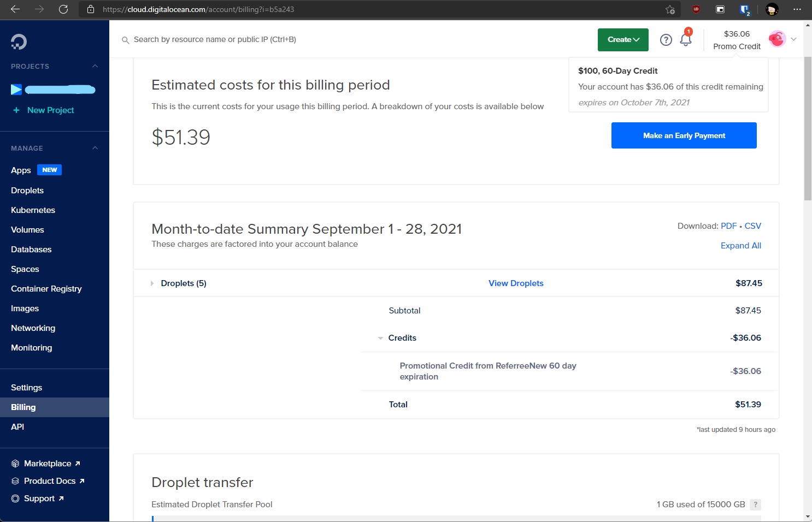Click the resource search input field

click(215, 40)
